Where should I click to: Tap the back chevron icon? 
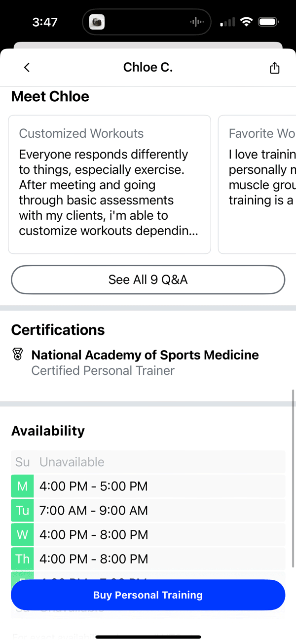click(27, 68)
